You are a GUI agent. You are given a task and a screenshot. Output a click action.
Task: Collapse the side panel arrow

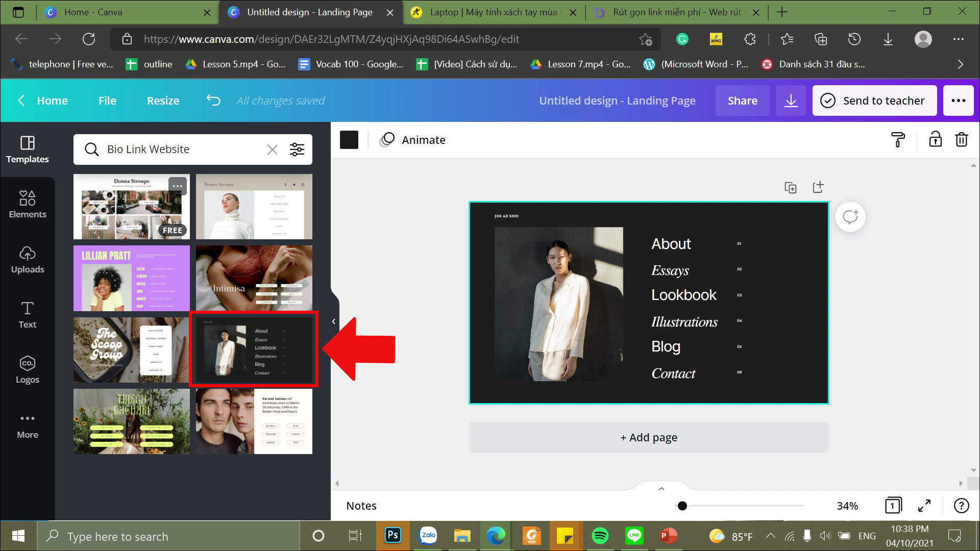coord(333,321)
